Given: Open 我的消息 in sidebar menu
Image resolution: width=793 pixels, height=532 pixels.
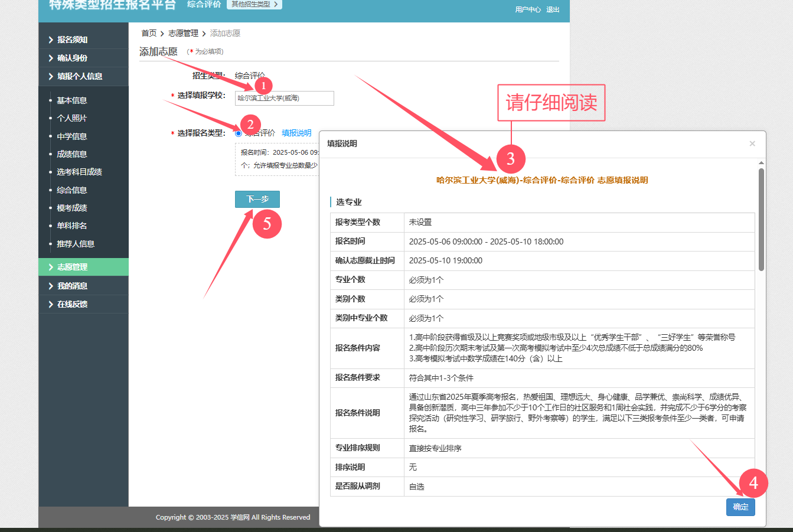Looking at the screenshot, I should [72, 286].
